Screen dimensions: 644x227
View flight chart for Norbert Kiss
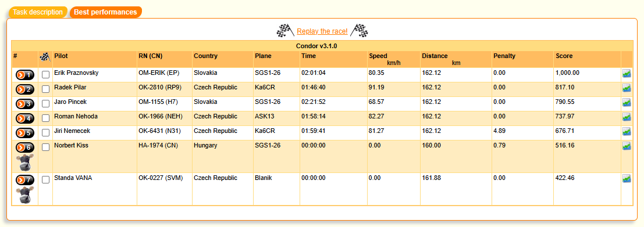click(627, 146)
